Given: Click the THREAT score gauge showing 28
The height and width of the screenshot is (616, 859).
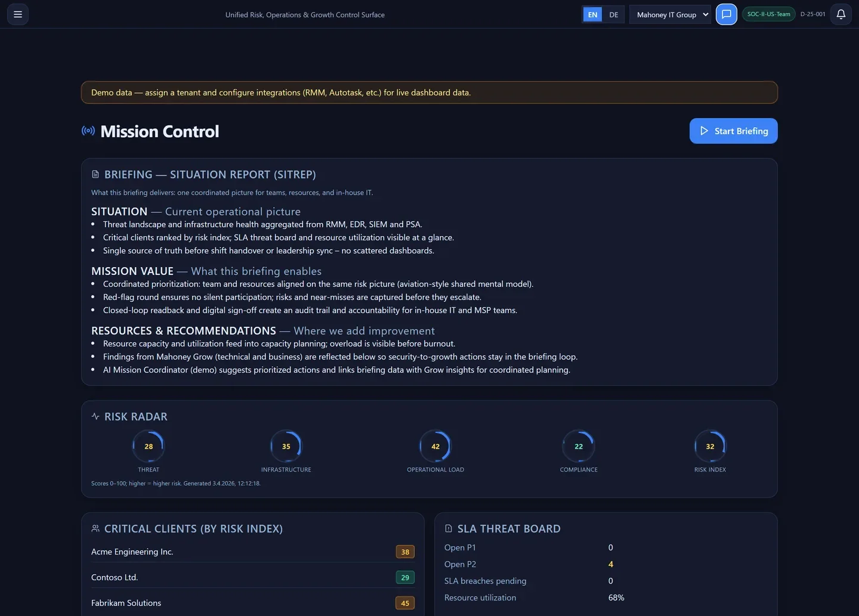Looking at the screenshot, I should 149,446.
